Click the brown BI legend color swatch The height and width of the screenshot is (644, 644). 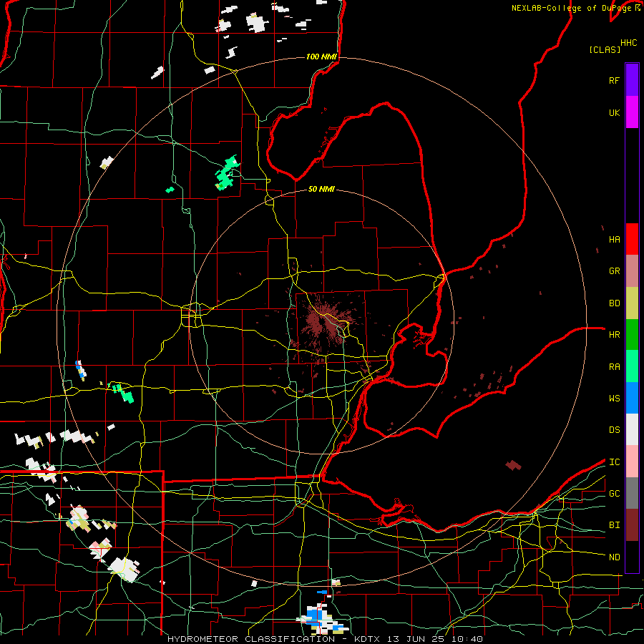pos(632,525)
